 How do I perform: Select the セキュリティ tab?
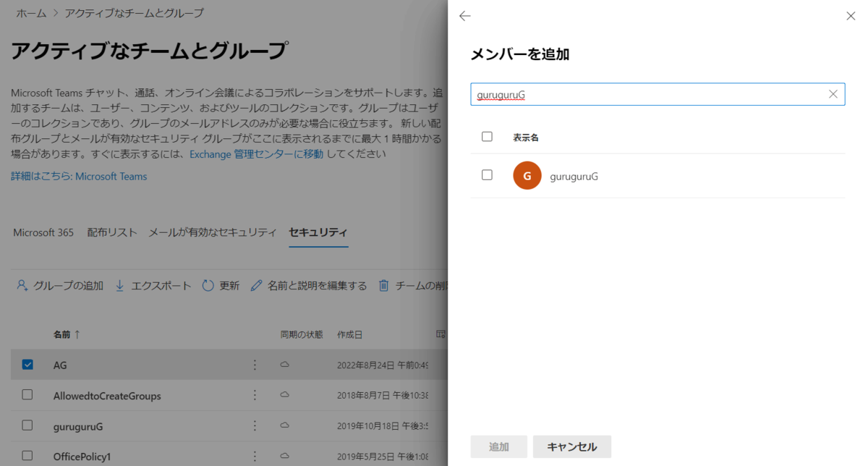pyautogui.click(x=318, y=232)
